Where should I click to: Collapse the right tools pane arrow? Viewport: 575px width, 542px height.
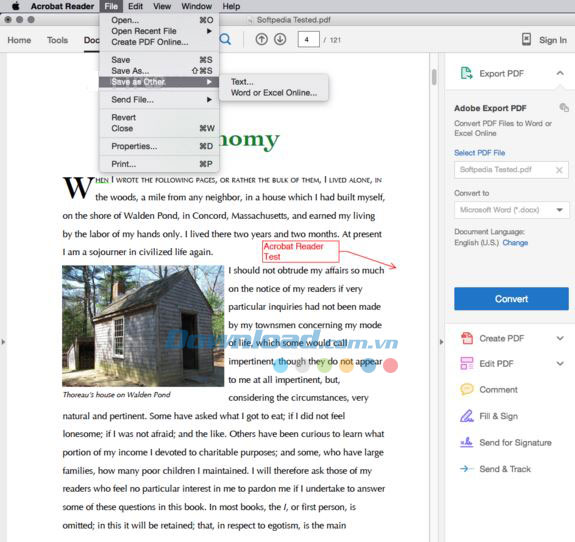pyautogui.click(x=441, y=342)
